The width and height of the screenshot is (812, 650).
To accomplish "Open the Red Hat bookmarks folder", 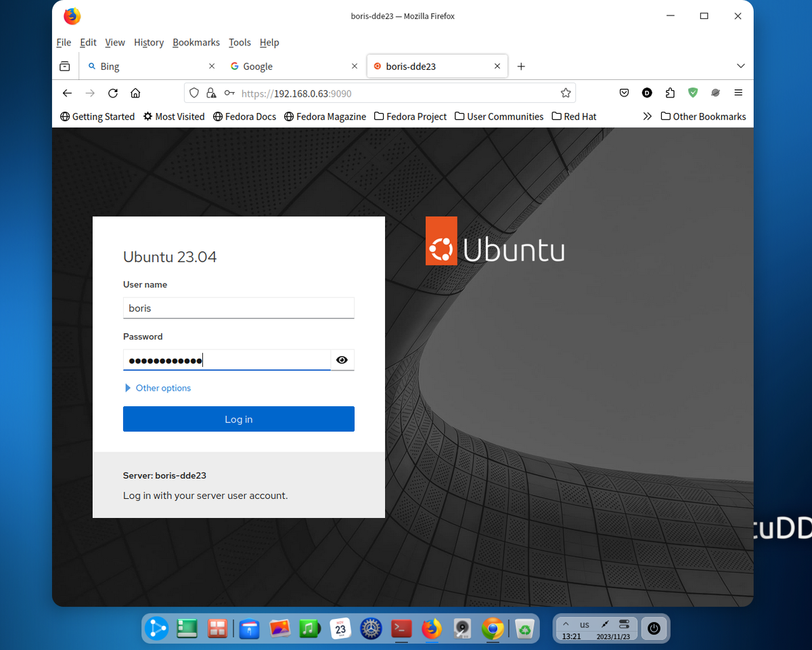I will (574, 116).
